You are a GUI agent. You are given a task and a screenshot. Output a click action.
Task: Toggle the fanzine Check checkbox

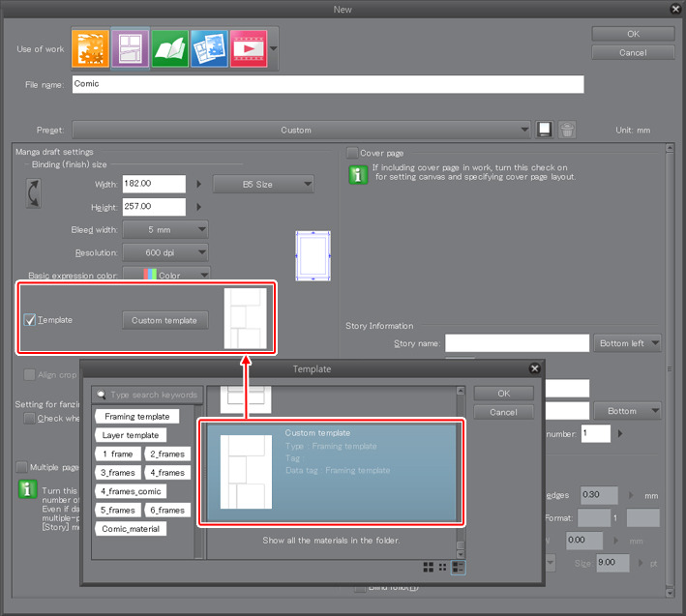click(x=29, y=418)
